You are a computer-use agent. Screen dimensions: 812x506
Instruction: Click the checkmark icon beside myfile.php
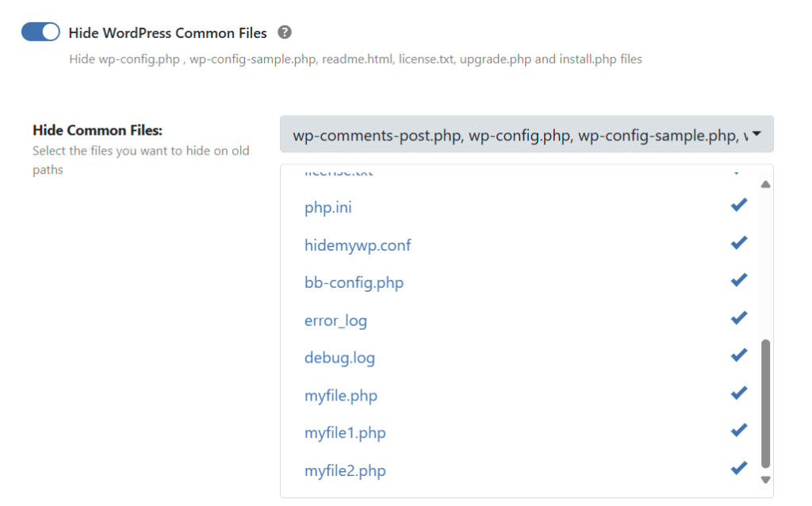tap(738, 393)
